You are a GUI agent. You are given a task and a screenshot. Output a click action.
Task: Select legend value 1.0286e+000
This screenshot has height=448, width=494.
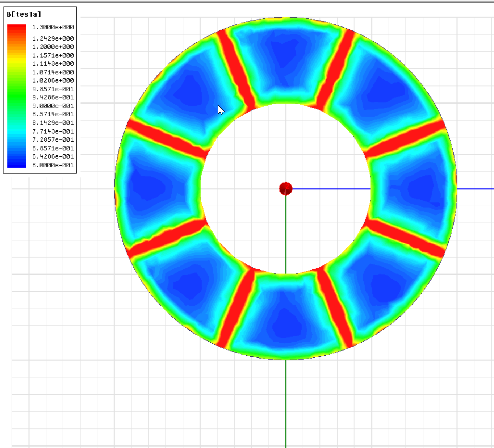(53, 80)
